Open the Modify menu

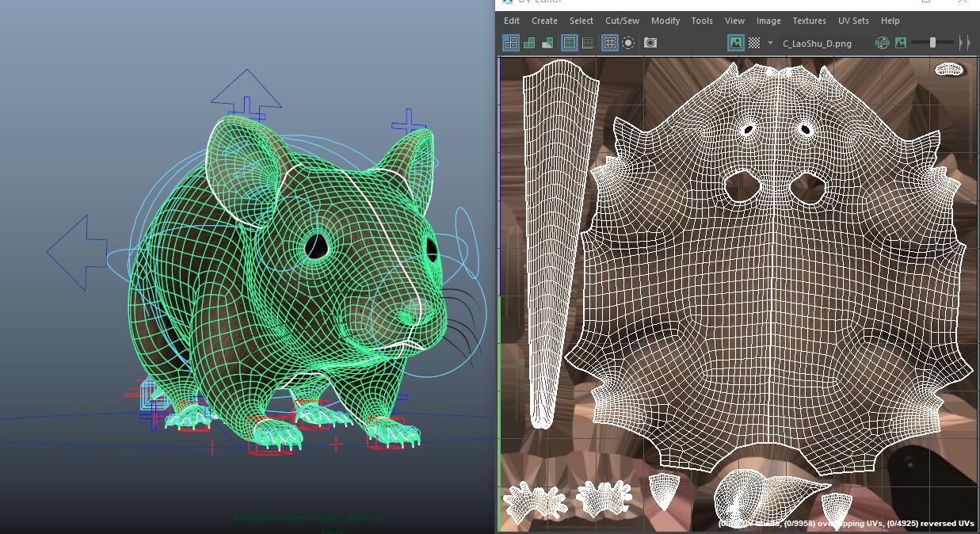[665, 21]
